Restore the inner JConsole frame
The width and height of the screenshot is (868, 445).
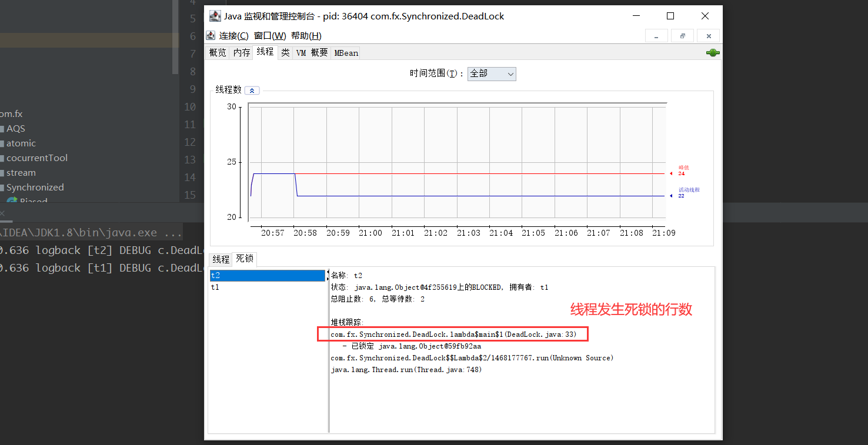click(x=683, y=36)
